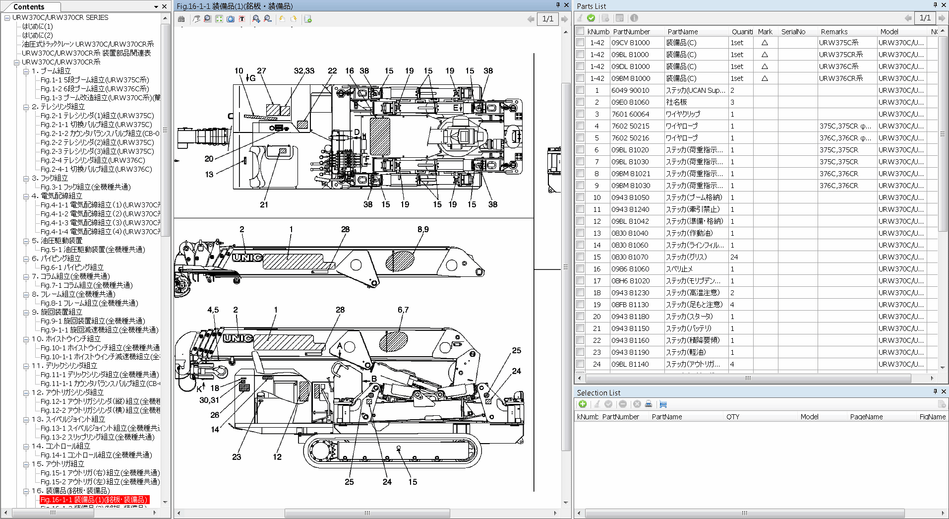Toggle the select-all checkbox in Parts List header
The image size is (949, 519).
coord(580,32)
